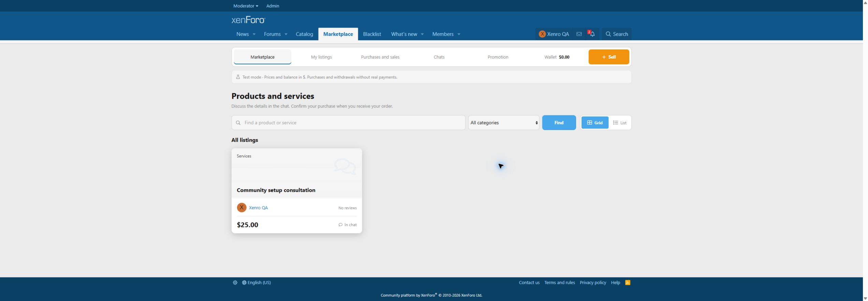Open the All categories dropdown

(x=504, y=123)
